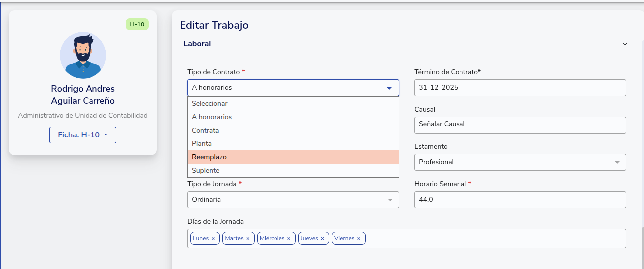The width and height of the screenshot is (644, 269).
Task: Open the Estamento Profesional dropdown
Action: pyautogui.click(x=520, y=162)
